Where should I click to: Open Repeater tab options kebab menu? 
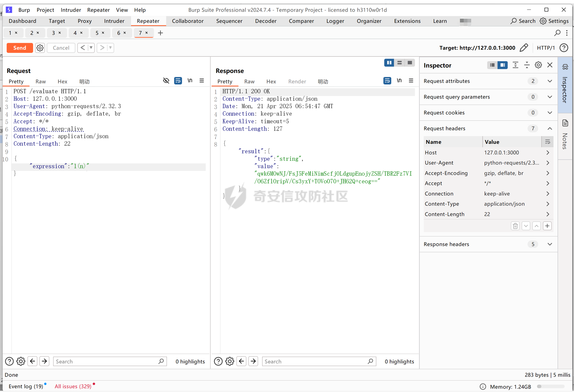point(567,33)
